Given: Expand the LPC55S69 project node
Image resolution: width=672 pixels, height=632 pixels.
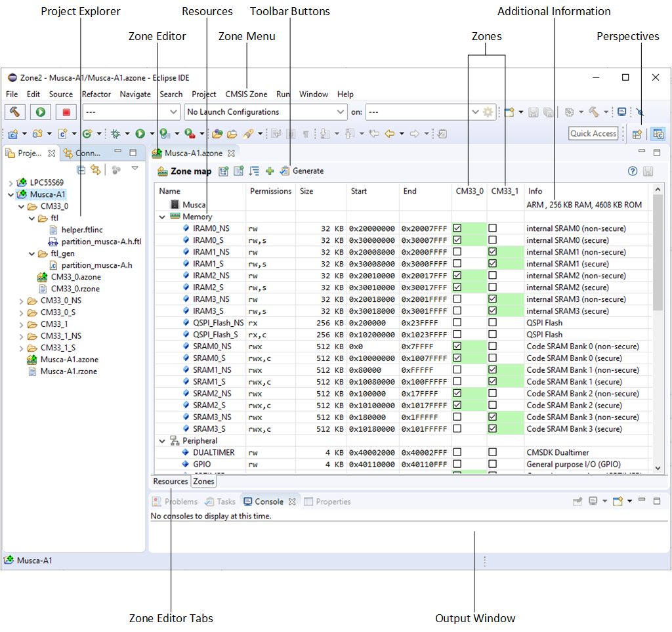Looking at the screenshot, I should tap(10, 182).
